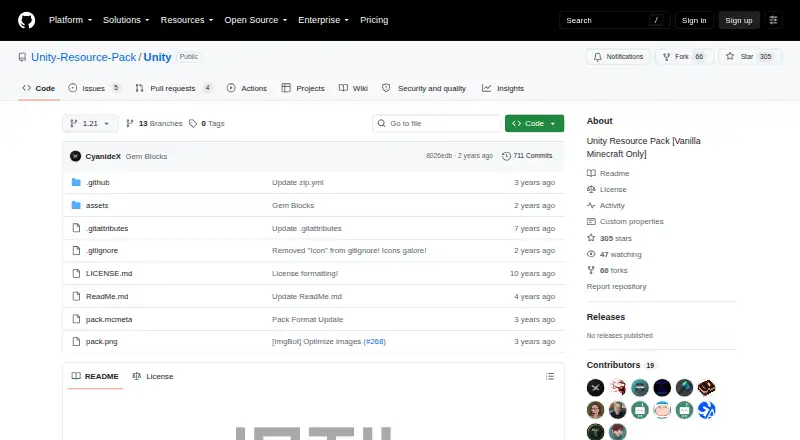This screenshot has width=800, height=440.
Task: Open the Insights tab
Action: [x=503, y=88]
